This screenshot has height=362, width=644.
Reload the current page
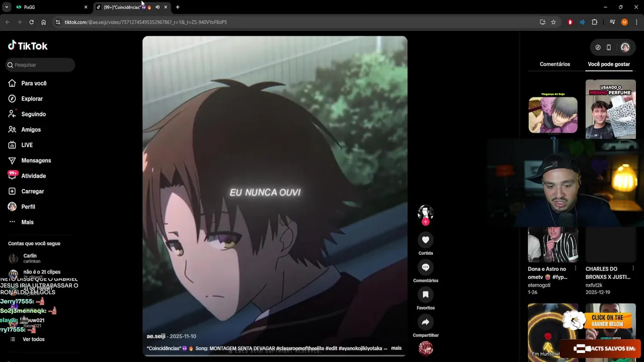(x=31, y=22)
